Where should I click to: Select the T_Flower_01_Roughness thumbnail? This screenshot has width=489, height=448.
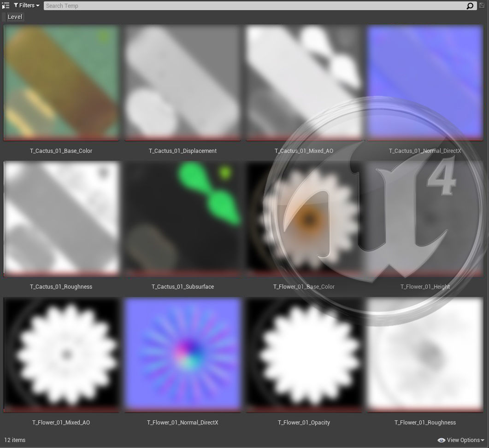coord(425,355)
